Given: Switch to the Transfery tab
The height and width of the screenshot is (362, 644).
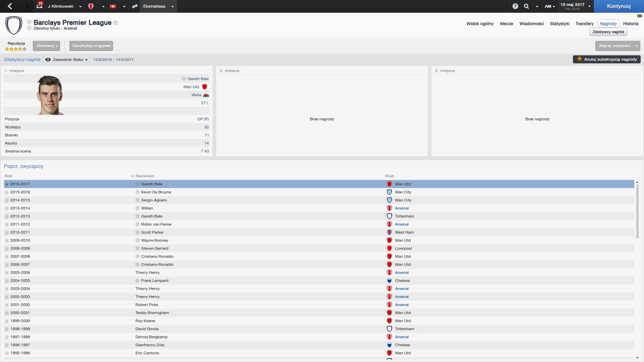Looking at the screenshot, I should coord(585,24).
